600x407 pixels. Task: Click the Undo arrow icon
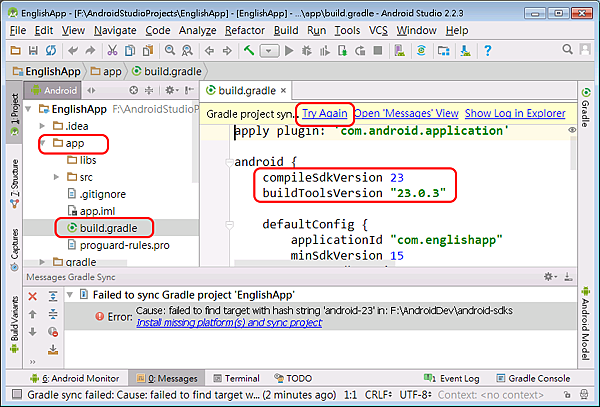pyautogui.click(x=73, y=50)
